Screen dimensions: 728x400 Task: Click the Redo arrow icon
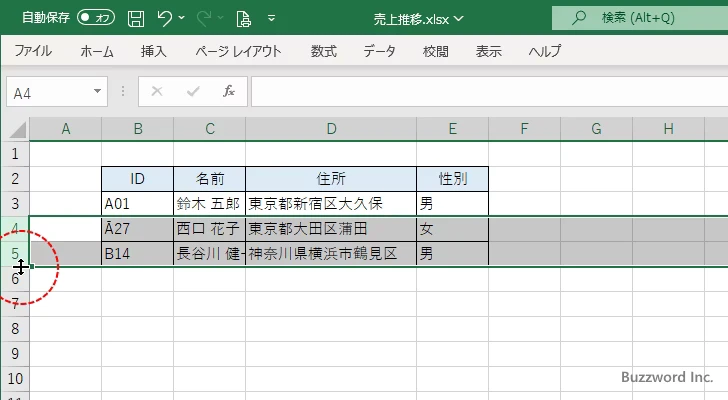click(x=203, y=19)
